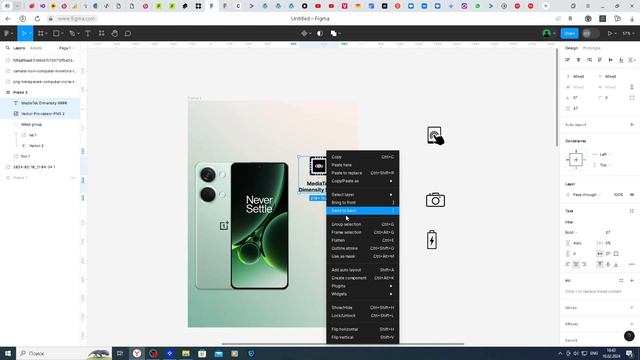Choose Group selection in context menu
Screen dimensions: 640x360
(x=362, y=224)
